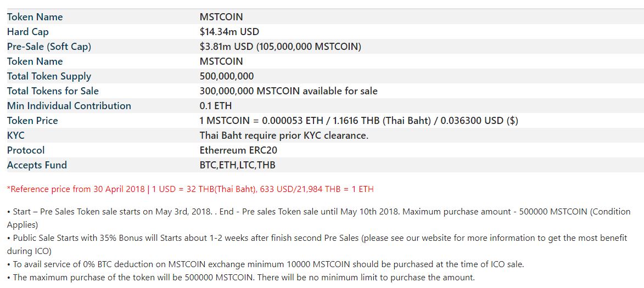Click the $3.81m USD soft cap value
This screenshot has height=288, width=644.
[280, 47]
